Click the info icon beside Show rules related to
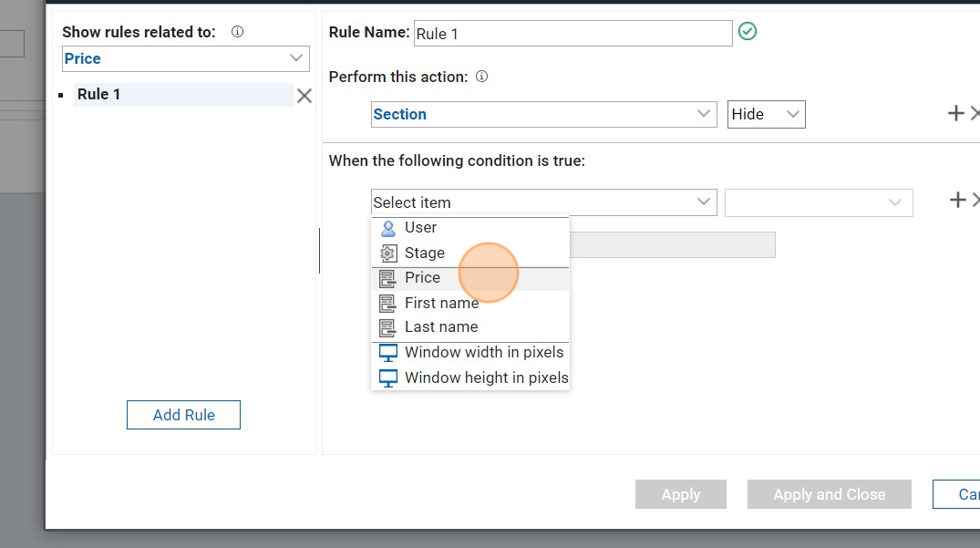 click(237, 32)
